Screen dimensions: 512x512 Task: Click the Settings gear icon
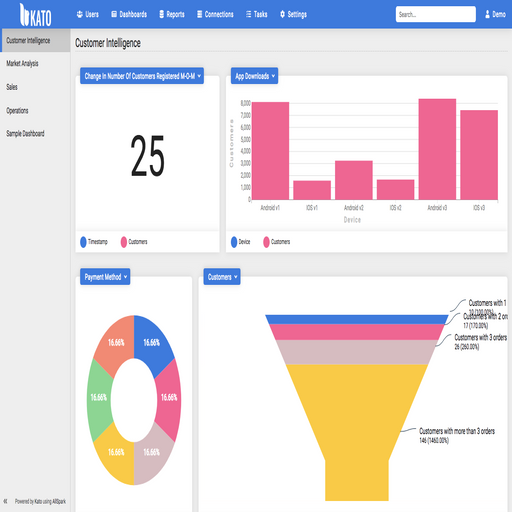[282, 14]
